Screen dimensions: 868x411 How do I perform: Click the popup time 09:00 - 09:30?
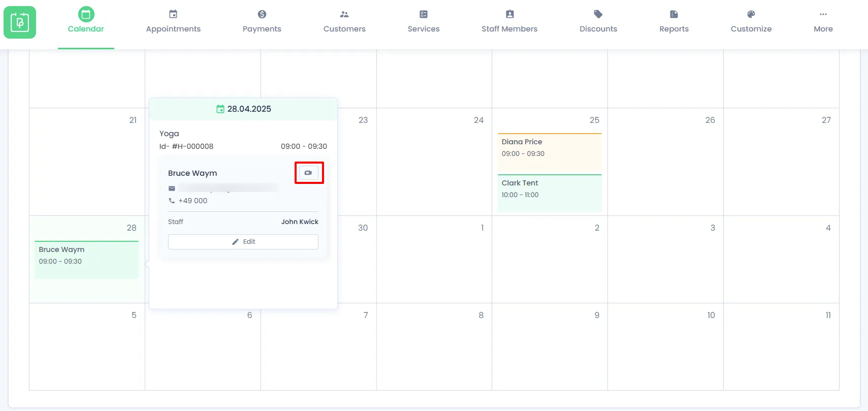304,146
